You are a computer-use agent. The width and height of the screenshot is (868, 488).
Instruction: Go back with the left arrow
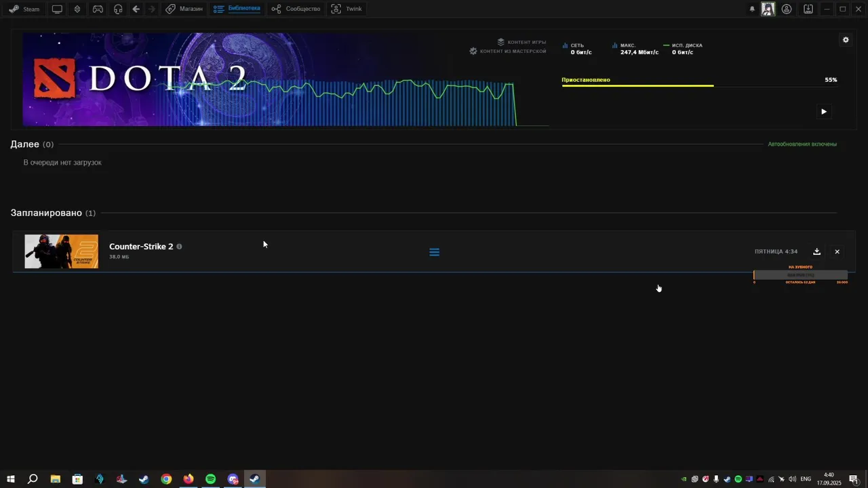pyautogui.click(x=136, y=9)
